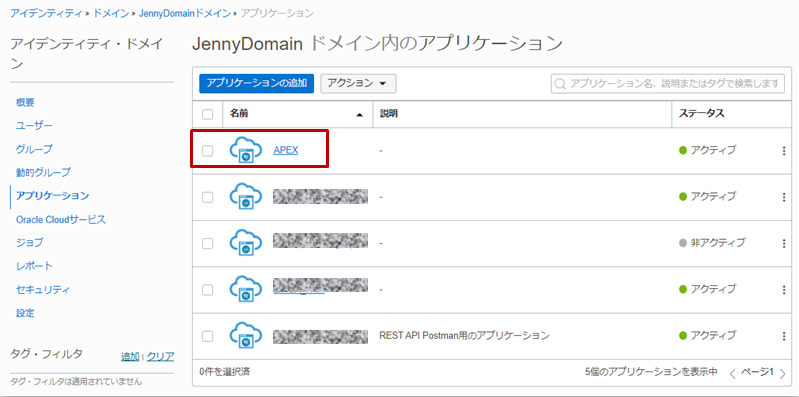This screenshot has height=397, width=799.
Task: Click cloud icon of REST API Postman application
Action: coord(246,336)
